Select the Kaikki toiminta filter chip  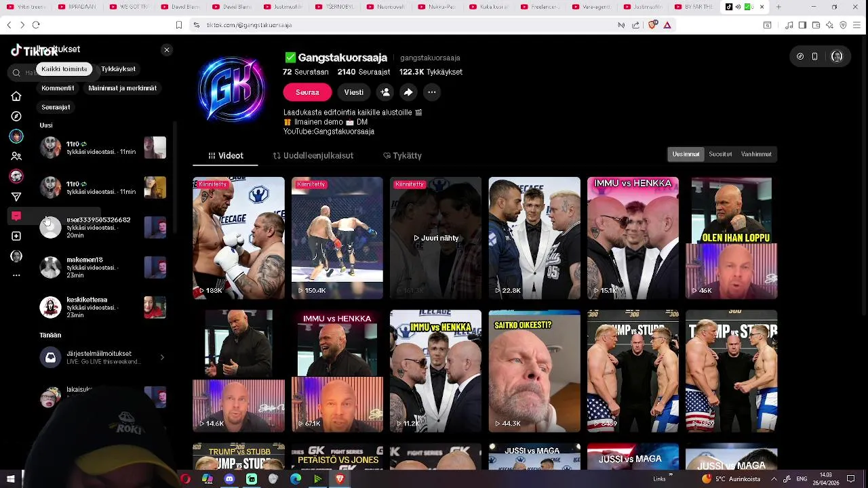click(64, 69)
